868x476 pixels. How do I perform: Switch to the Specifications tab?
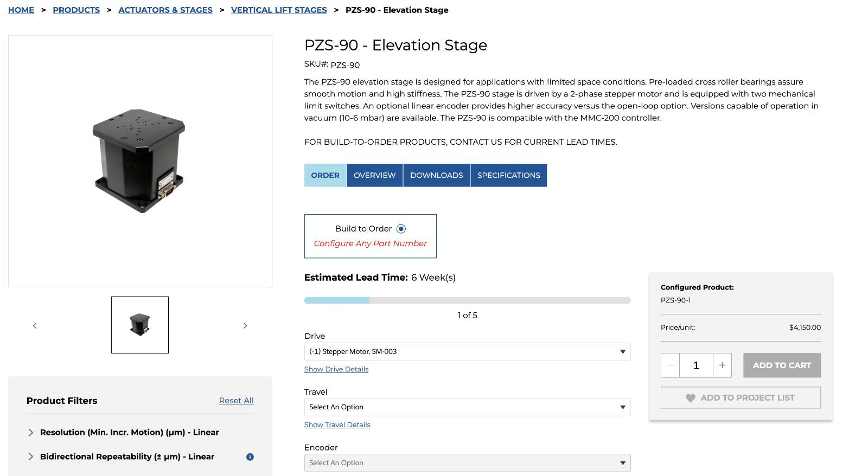509,175
